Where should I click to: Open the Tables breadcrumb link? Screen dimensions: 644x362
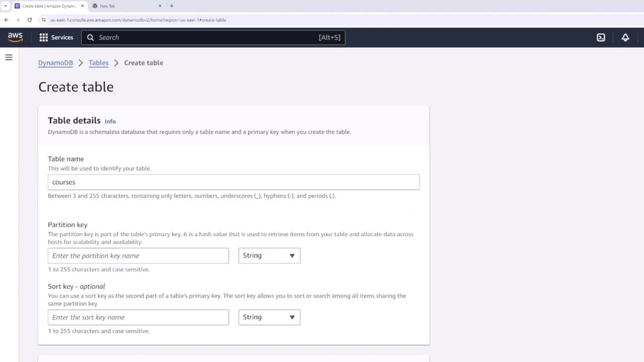click(x=98, y=63)
